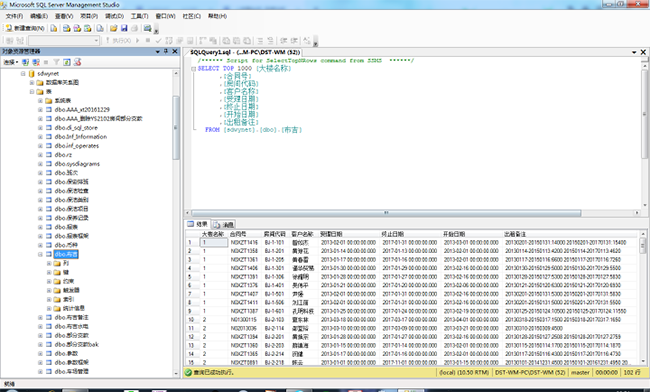Click cell NDXZT1416 in results grid
650x392 pixels.
245,243
